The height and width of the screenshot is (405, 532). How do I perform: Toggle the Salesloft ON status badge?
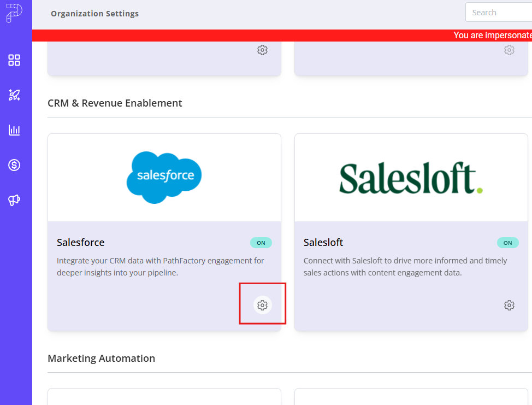507,243
